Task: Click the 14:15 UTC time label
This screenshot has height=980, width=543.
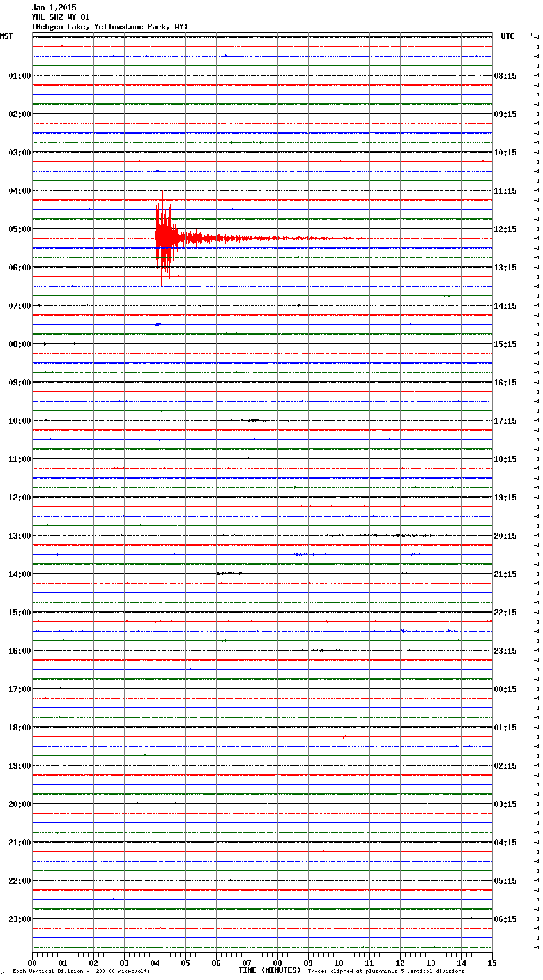Action: (505, 306)
